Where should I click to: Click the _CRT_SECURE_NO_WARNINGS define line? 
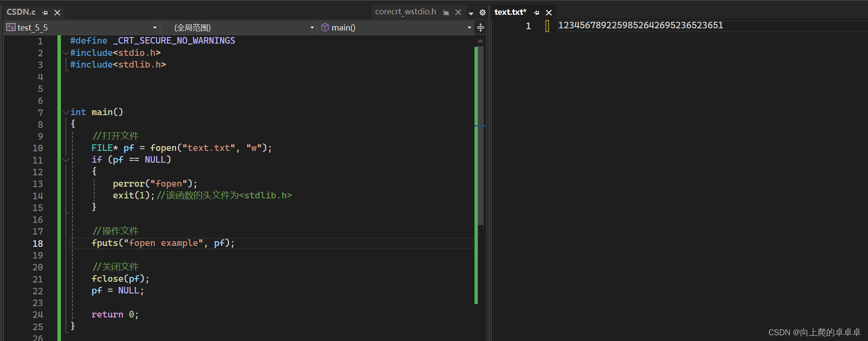coord(153,41)
